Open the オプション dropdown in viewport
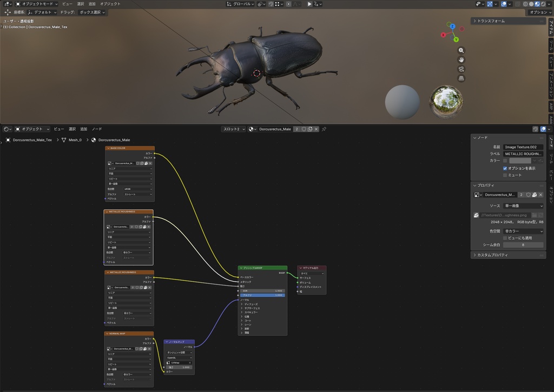This screenshot has width=554, height=392. coord(540,12)
